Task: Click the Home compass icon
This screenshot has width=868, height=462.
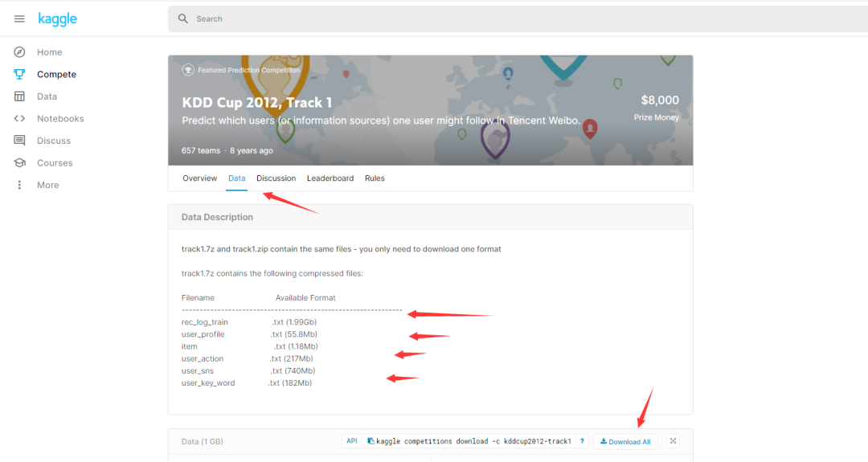Action: point(19,52)
